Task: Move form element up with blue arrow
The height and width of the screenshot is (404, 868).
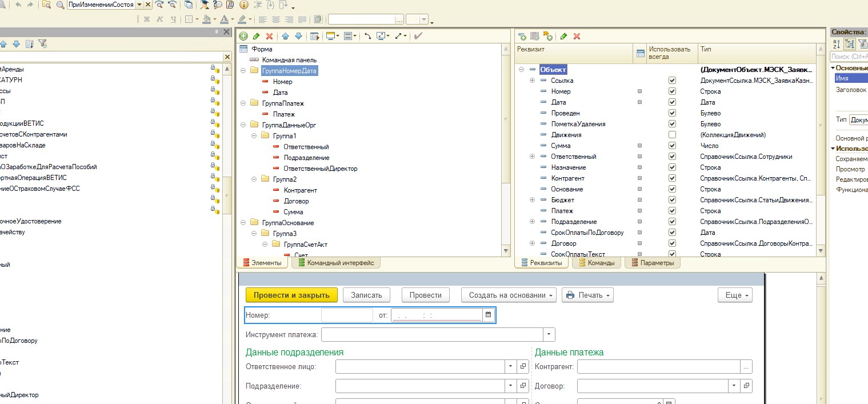Action: [286, 36]
